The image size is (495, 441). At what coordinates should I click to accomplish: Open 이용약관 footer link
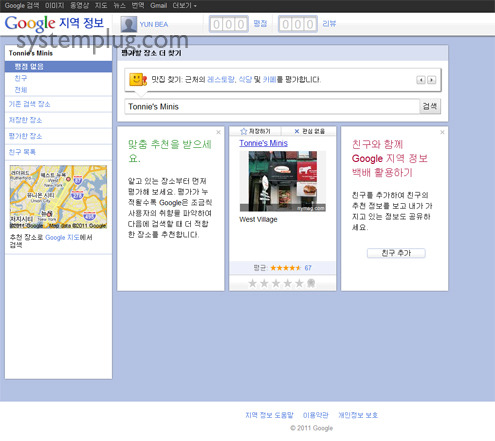click(x=315, y=415)
